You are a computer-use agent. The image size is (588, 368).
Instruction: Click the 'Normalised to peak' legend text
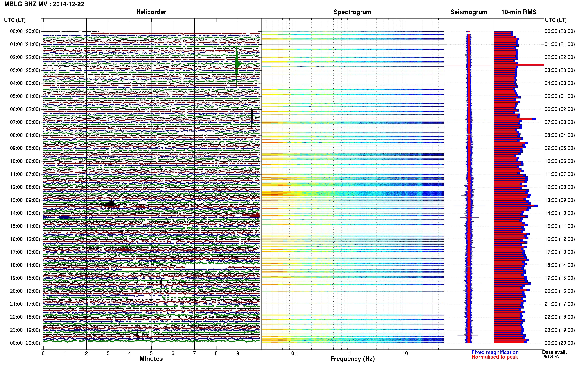(494, 357)
